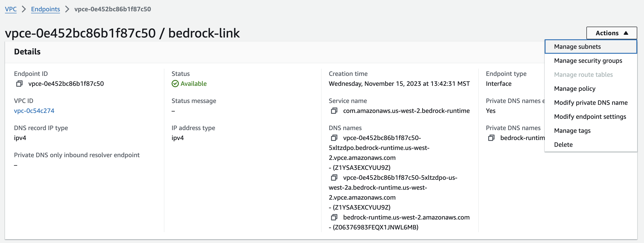Navigate to Endpoints via breadcrumb

coord(45,9)
